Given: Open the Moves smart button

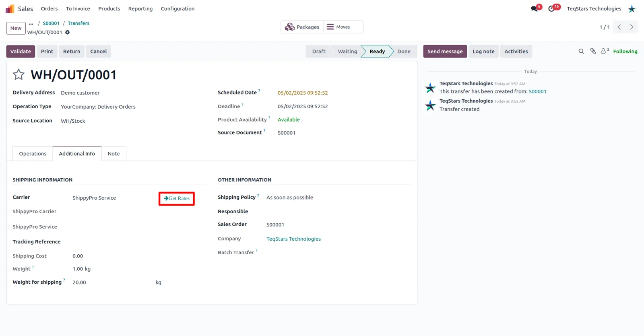Looking at the screenshot, I should [343, 27].
